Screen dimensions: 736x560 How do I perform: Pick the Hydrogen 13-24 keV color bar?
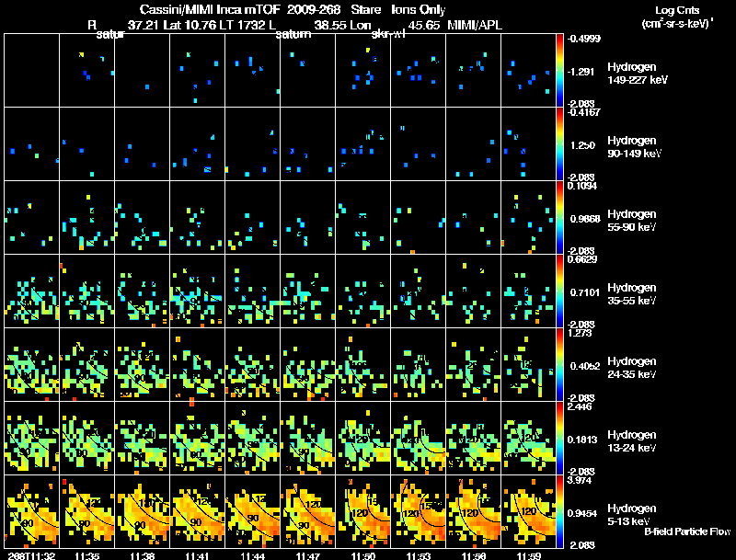(x=559, y=438)
